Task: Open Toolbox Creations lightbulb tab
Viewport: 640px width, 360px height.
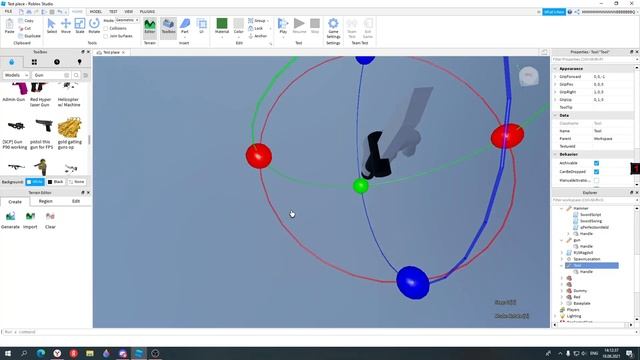Action: point(80,62)
